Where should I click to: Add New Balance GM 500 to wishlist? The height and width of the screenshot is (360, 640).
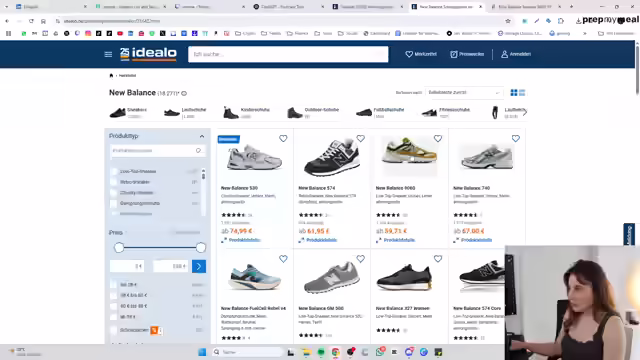360,259
